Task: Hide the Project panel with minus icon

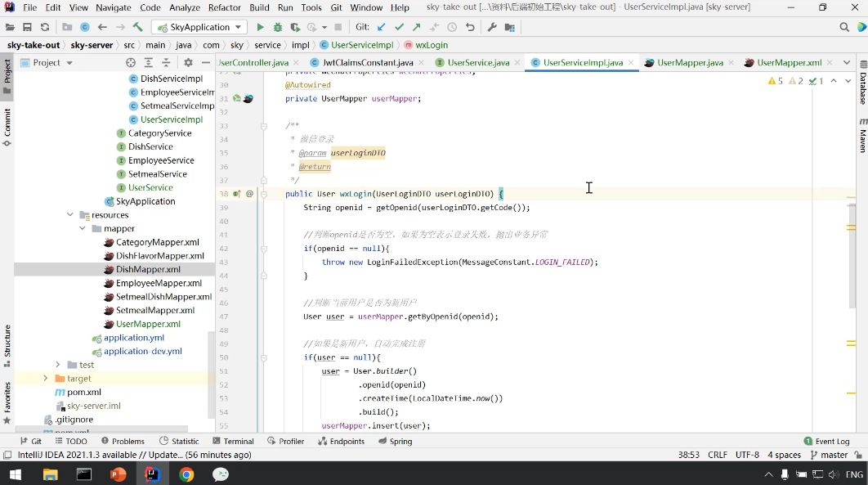Action: (x=206, y=62)
